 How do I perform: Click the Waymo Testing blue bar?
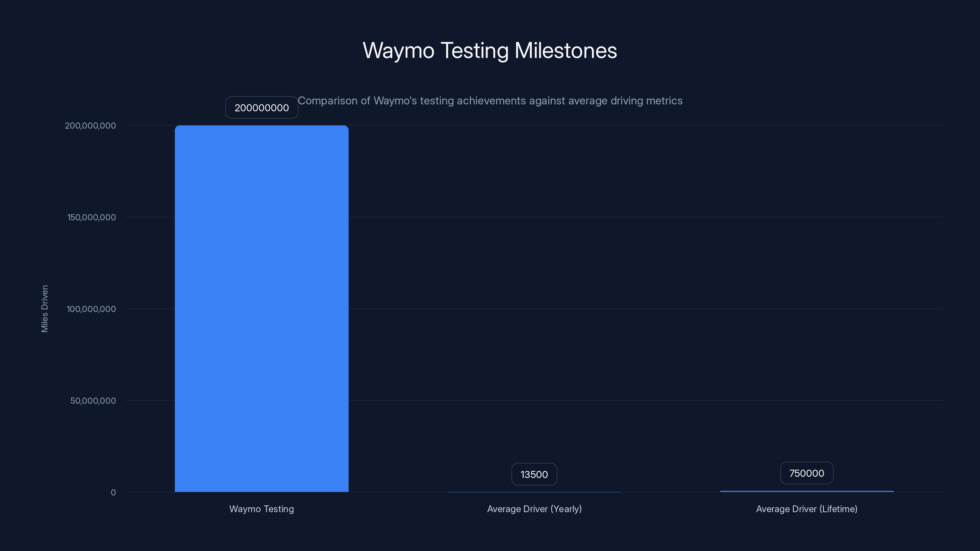pyautogui.click(x=262, y=304)
